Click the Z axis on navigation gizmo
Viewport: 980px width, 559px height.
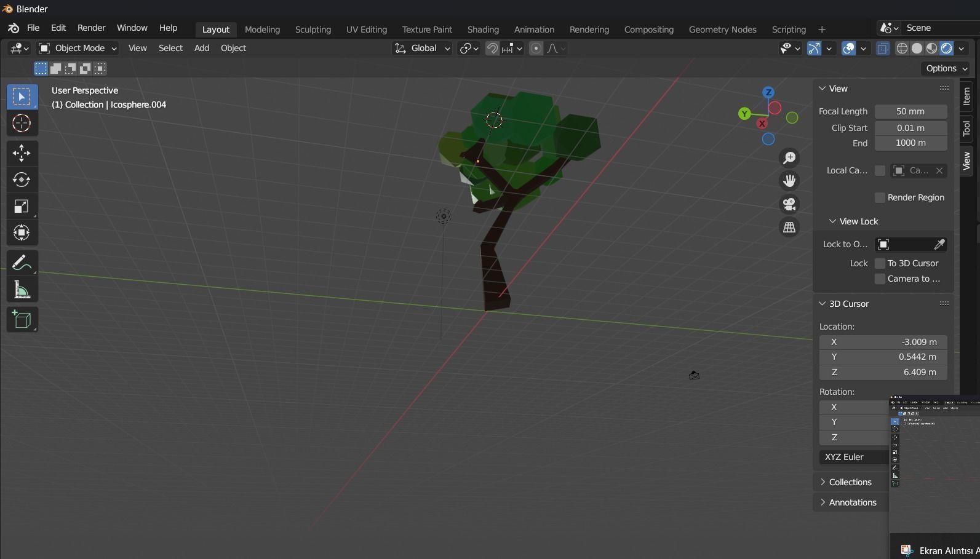tap(768, 92)
